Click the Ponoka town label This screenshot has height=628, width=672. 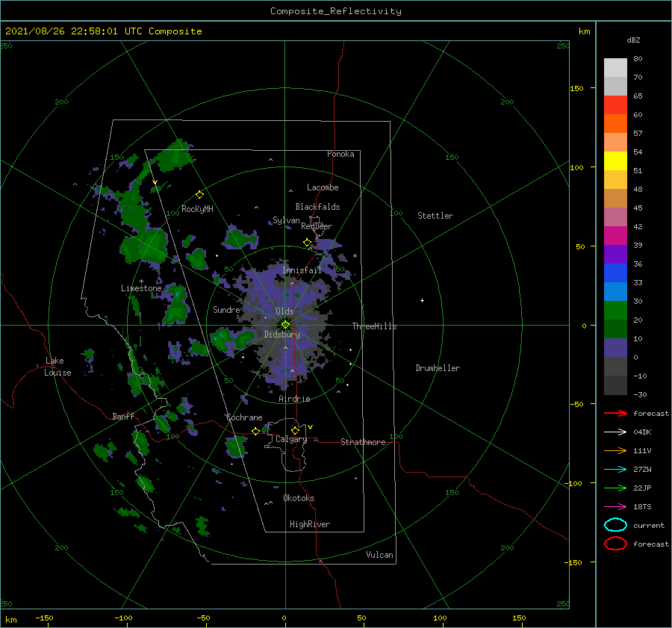click(x=340, y=154)
